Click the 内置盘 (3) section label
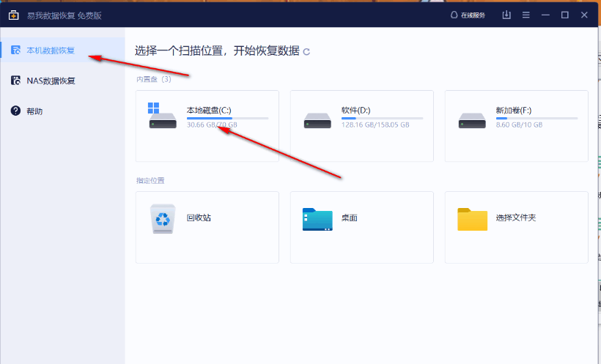 pos(154,79)
